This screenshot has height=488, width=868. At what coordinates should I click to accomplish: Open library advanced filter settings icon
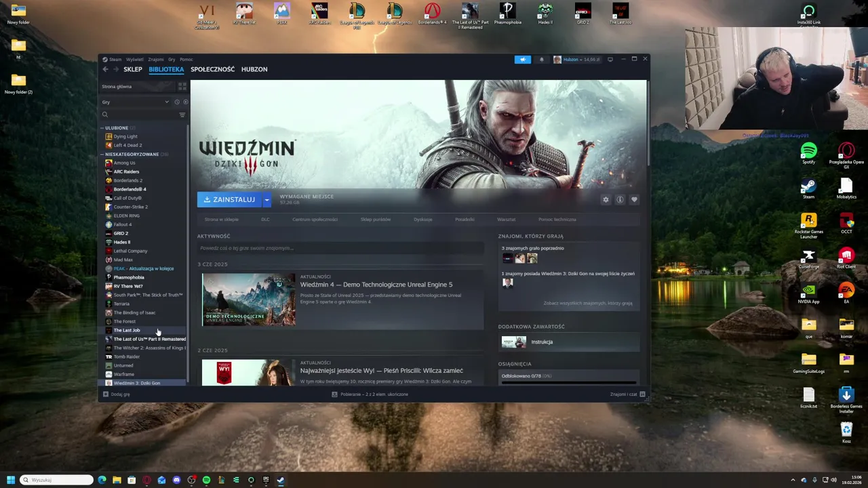tap(182, 115)
